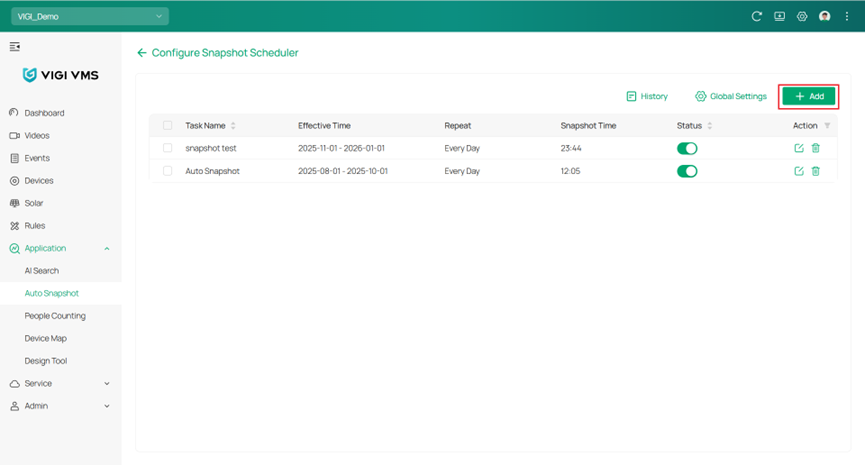Open the Events page label

coord(37,158)
